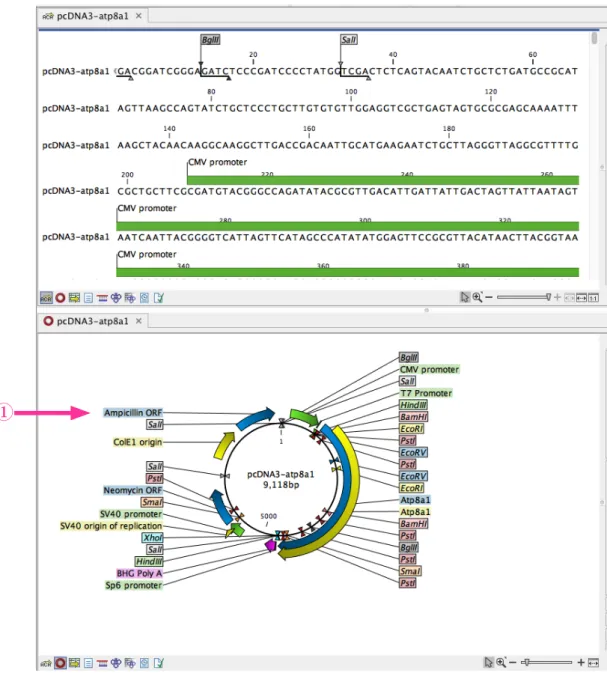Click BglII site label above sequence
607x673 pixels.
coord(210,40)
